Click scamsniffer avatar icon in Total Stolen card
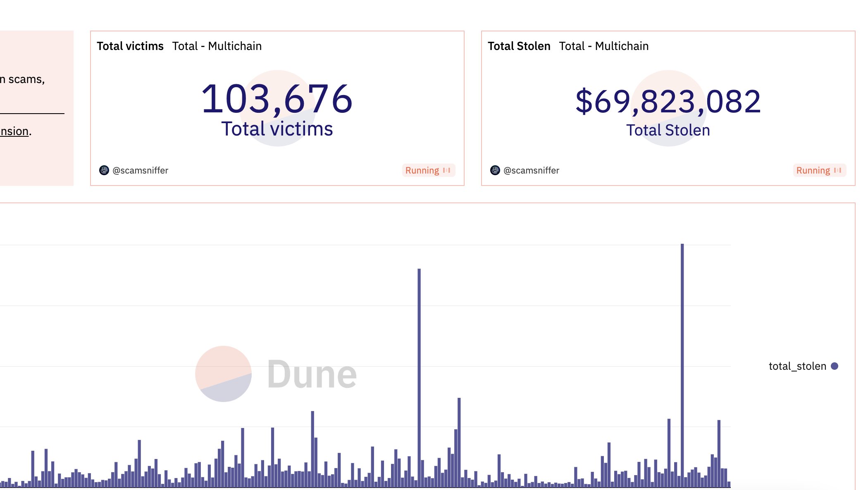868x490 pixels. click(495, 170)
